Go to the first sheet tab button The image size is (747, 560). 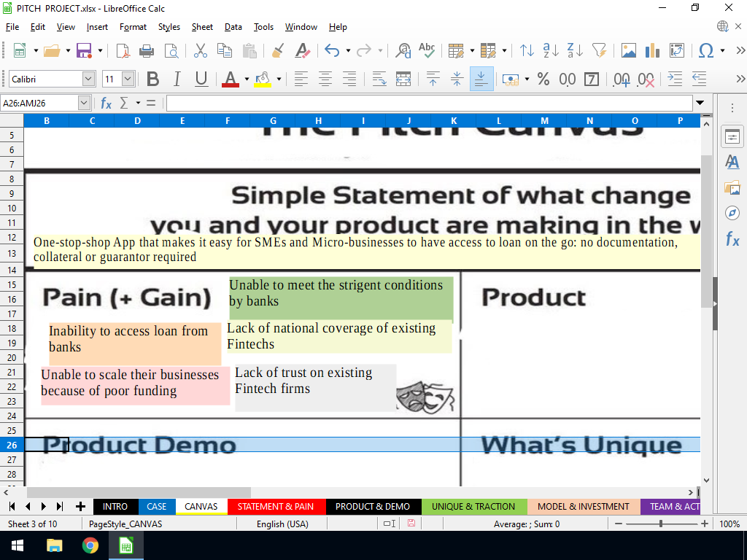12,507
